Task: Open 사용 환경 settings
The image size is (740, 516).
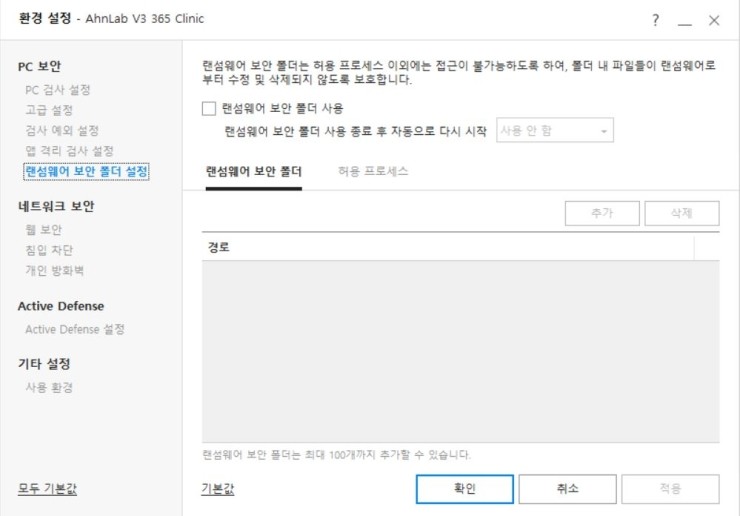Action: pos(49,388)
